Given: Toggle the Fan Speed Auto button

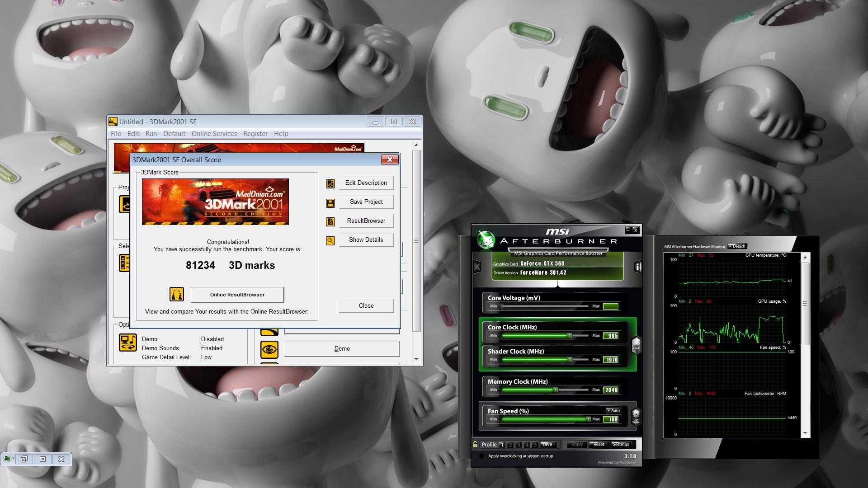Looking at the screenshot, I should tap(613, 411).
